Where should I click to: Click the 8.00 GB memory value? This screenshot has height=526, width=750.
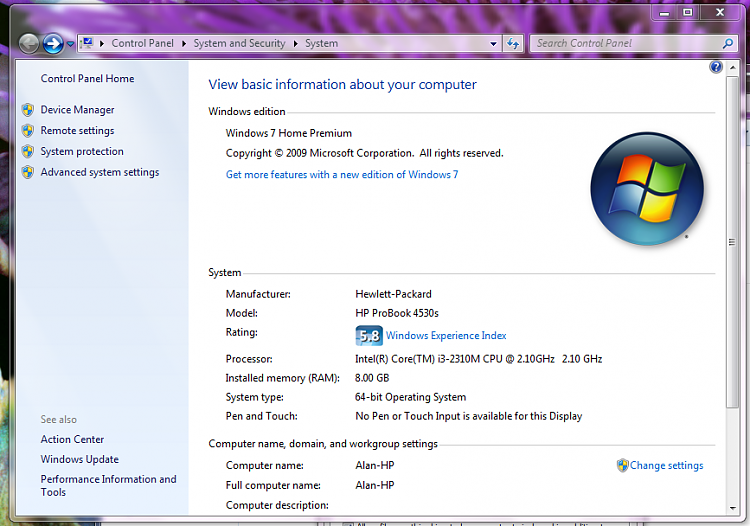pos(372,378)
